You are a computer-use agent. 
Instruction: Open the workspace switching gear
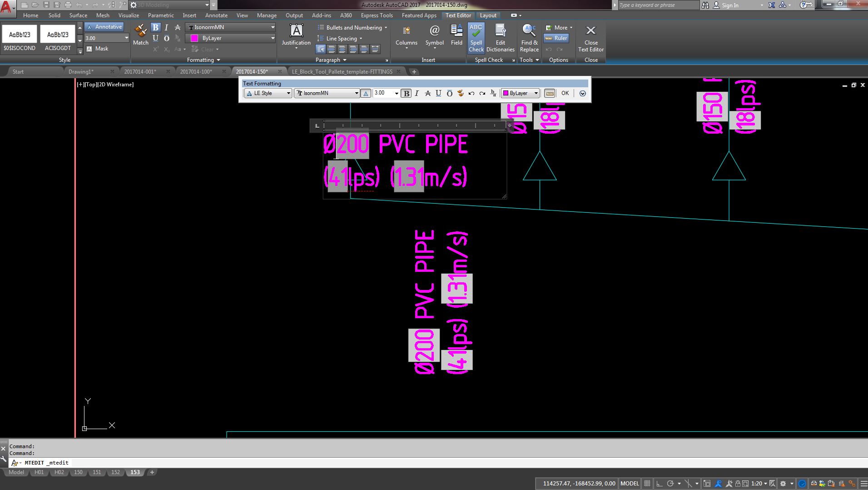pyautogui.click(x=783, y=483)
